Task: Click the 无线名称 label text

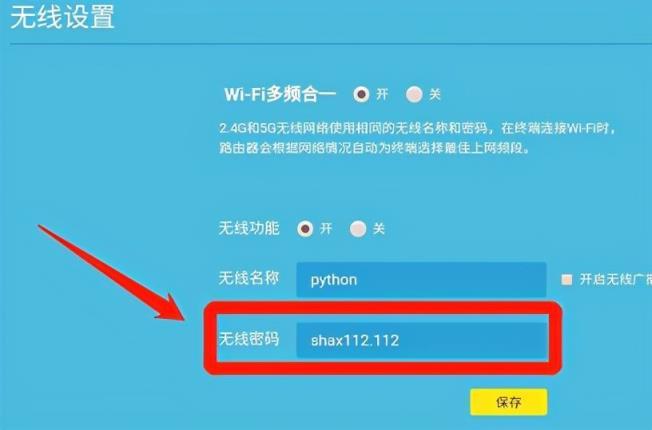Action: coord(249,278)
